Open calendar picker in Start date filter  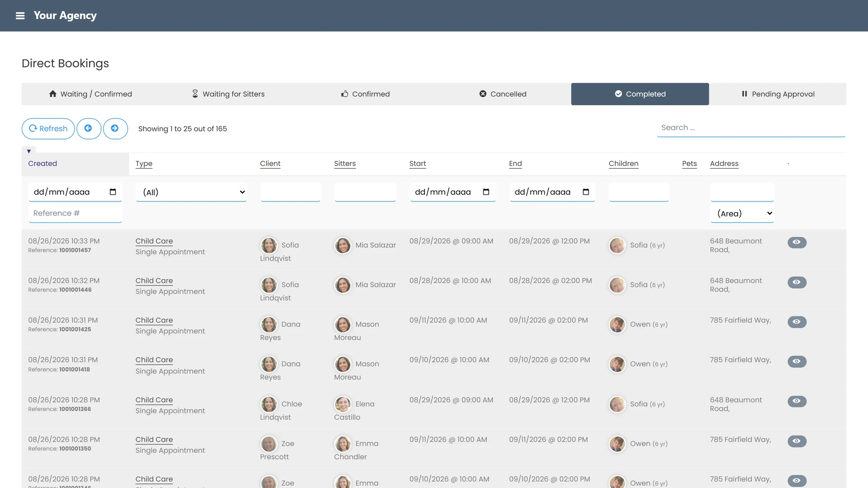(486, 192)
